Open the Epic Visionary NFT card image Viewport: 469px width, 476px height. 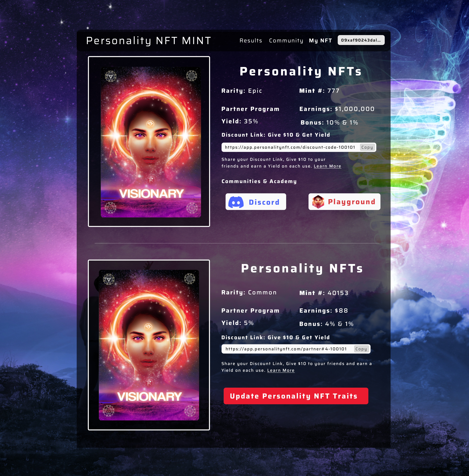tap(151, 142)
